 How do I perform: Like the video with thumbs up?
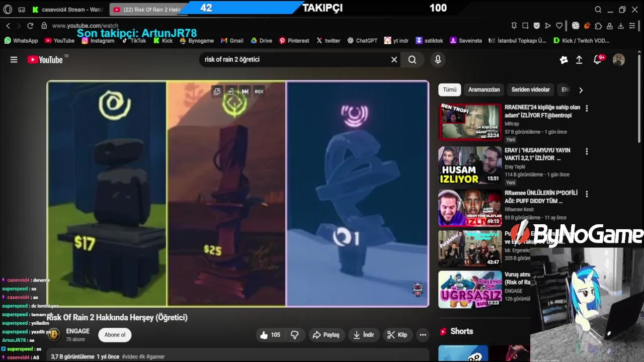tap(270, 335)
